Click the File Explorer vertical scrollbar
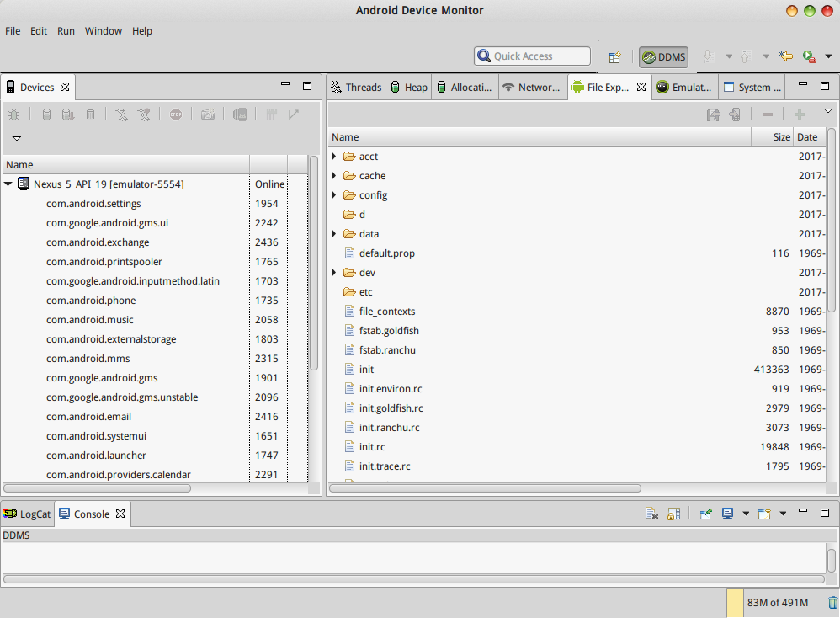 coord(832,220)
